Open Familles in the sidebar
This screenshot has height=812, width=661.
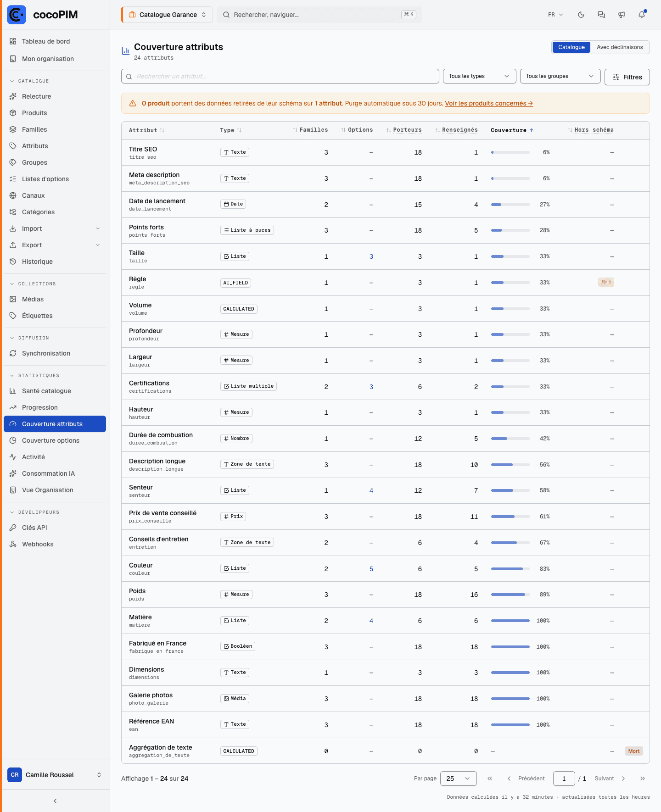[55, 129]
